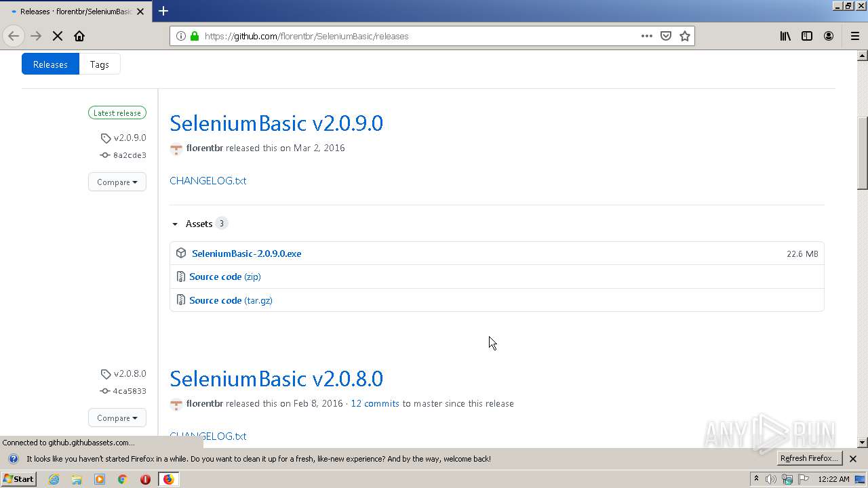Open Compare dropdown for v2.0.8.0

(x=117, y=418)
